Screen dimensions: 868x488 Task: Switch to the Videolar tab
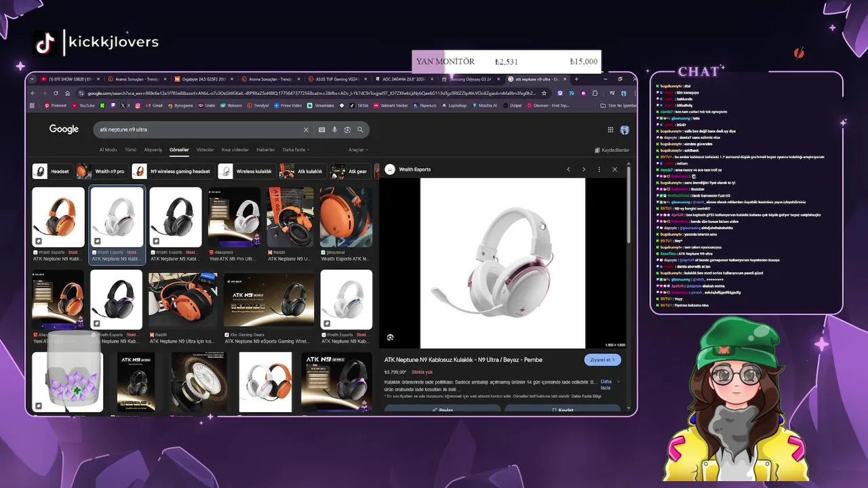pos(205,150)
